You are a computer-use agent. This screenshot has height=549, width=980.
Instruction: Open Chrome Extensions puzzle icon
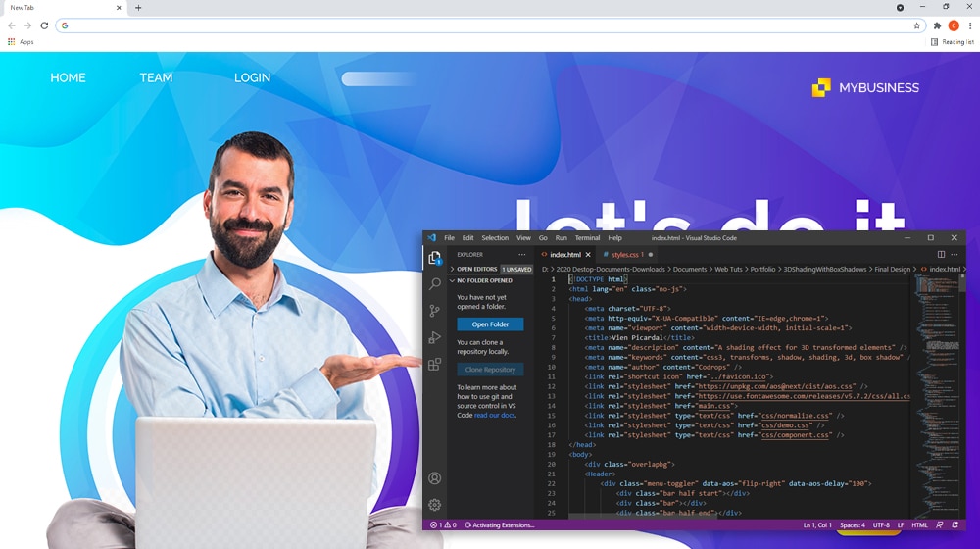click(937, 25)
